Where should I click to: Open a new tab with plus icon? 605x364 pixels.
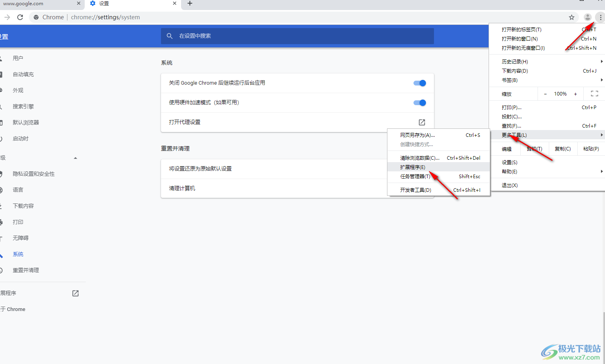(x=190, y=4)
